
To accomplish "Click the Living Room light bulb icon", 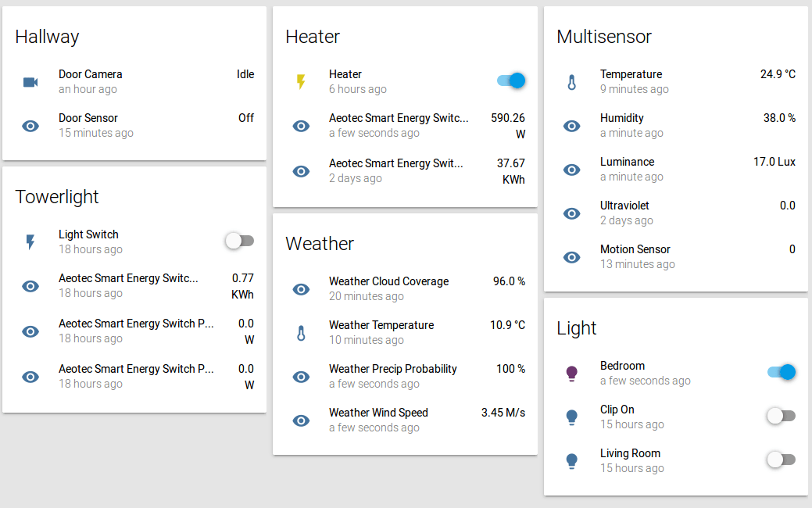I will 572,460.
